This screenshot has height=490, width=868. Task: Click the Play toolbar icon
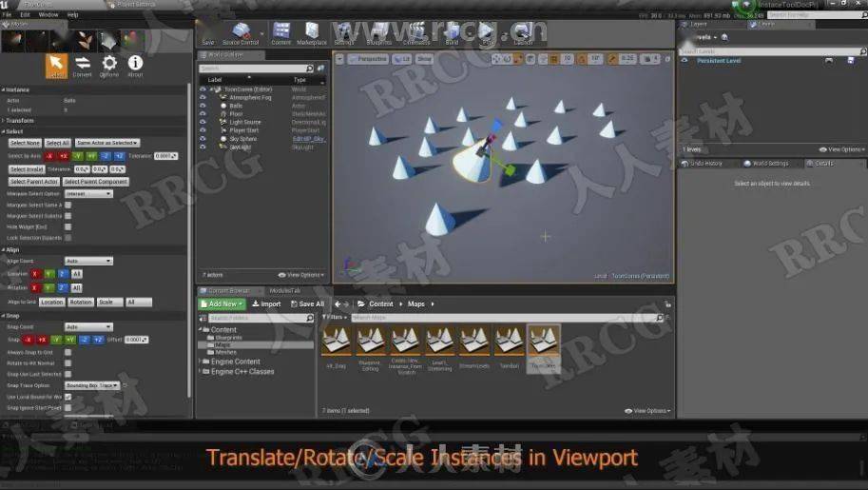click(487, 34)
